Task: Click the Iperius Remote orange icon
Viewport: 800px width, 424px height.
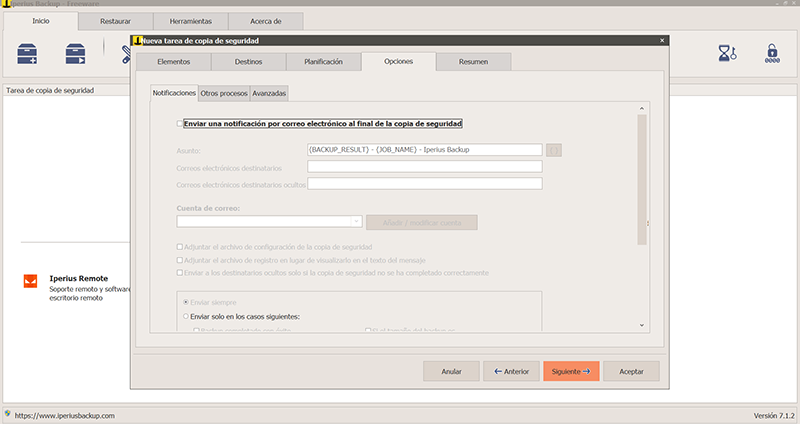Action: (31, 281)
